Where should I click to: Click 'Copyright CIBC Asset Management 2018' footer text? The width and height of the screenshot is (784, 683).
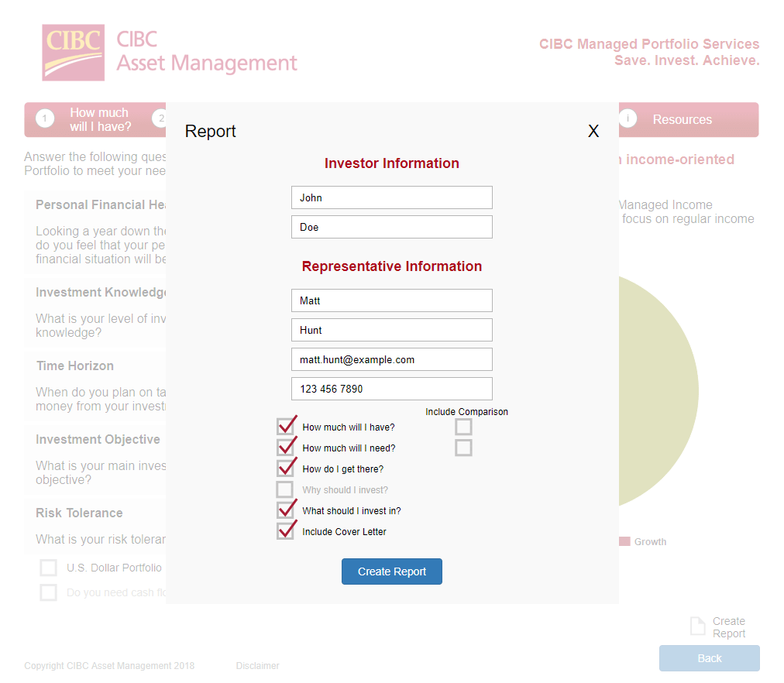pos(109,666)
